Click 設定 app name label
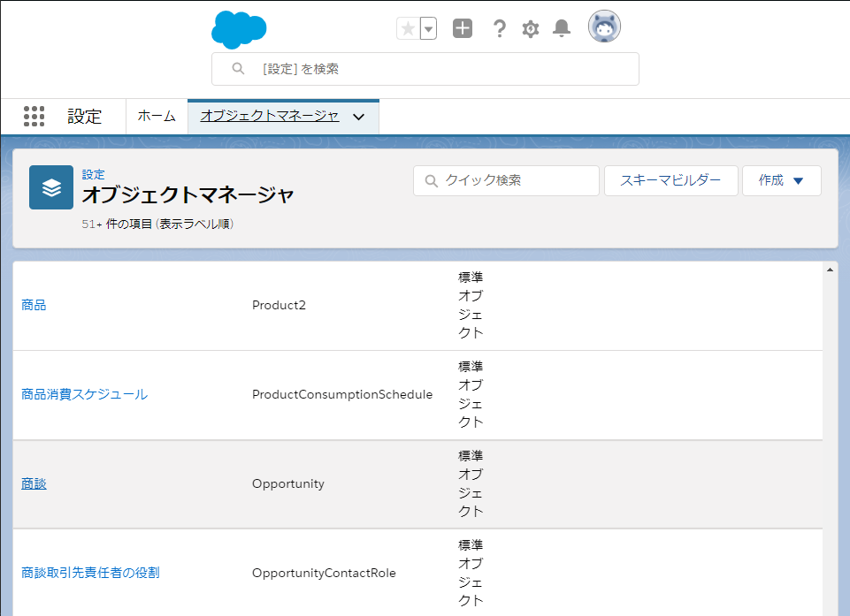 tap(85, 116)
